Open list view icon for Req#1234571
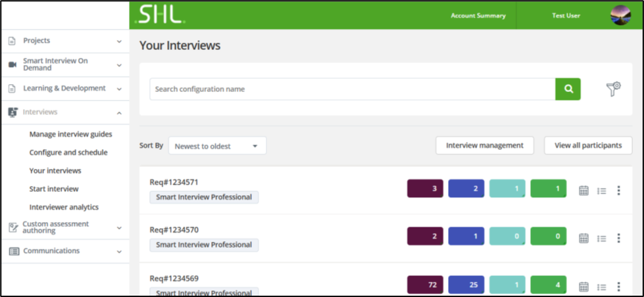Screen dimensions: 644x297 click(601, 191)
